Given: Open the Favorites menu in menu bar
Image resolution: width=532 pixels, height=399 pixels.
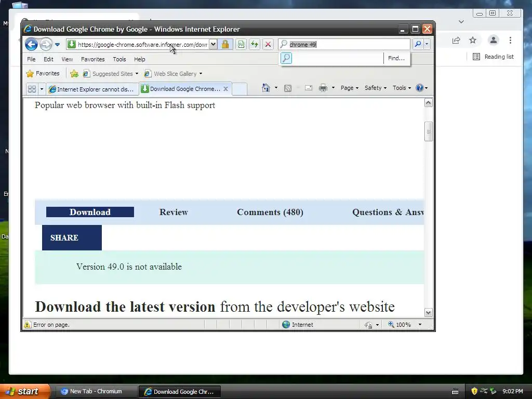Looking at the screenshot, I should coord(92,59).
